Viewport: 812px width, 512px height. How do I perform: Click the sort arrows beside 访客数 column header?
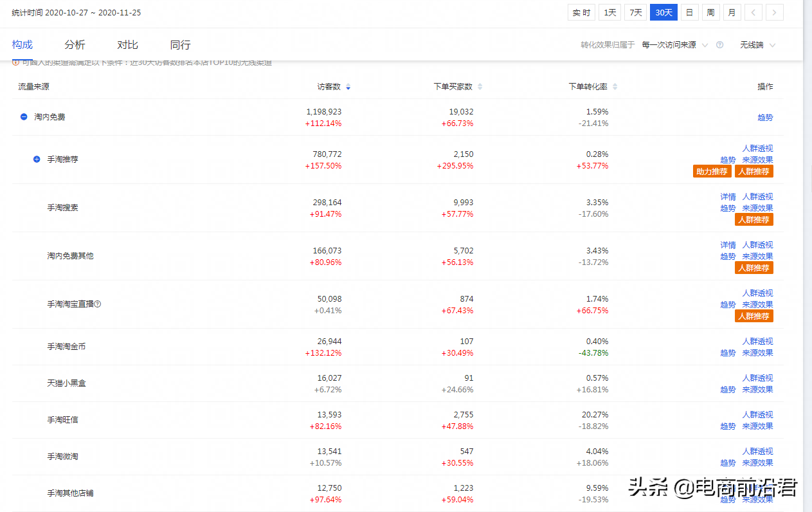pyautogui.click(x=348, y=86)
